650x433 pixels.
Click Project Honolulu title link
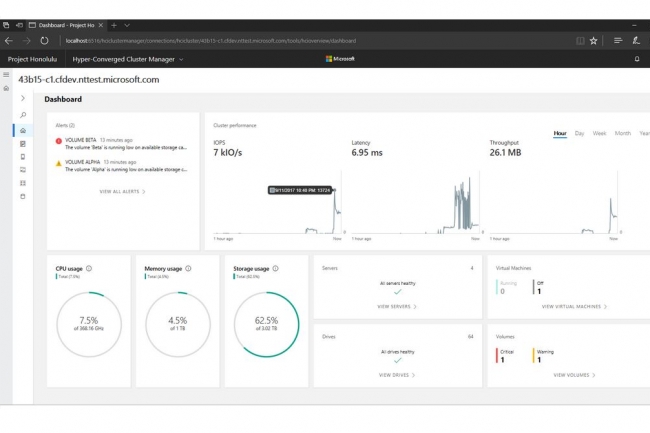tap(32, 59)
